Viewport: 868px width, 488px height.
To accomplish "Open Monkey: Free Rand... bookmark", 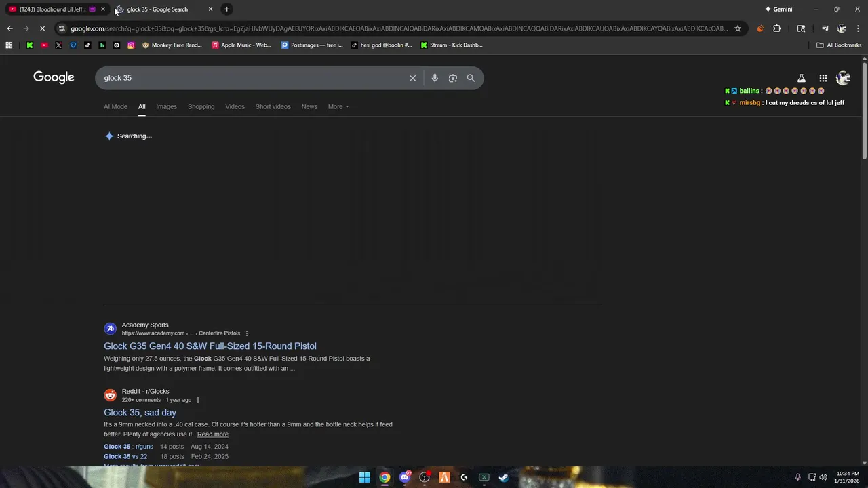I will tap(172, 45).
